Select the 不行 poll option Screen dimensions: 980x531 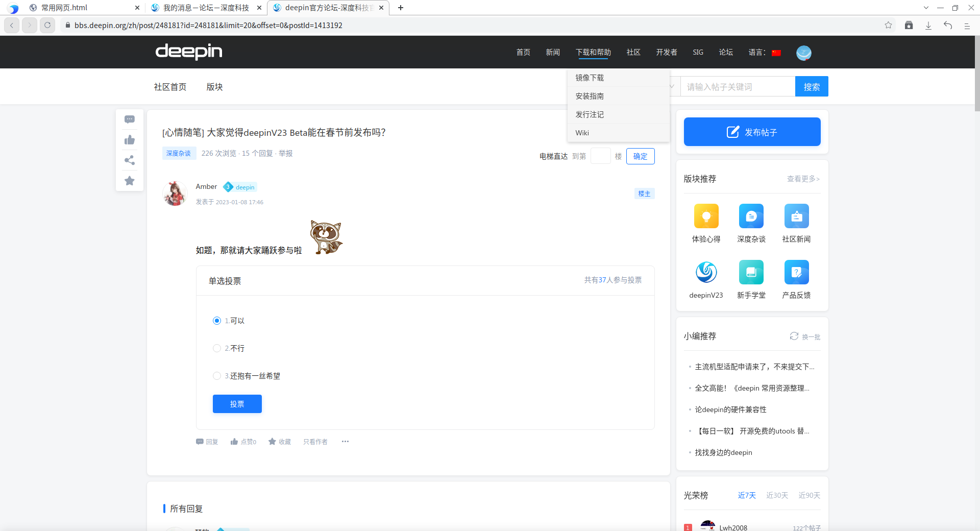coord(217,348)
